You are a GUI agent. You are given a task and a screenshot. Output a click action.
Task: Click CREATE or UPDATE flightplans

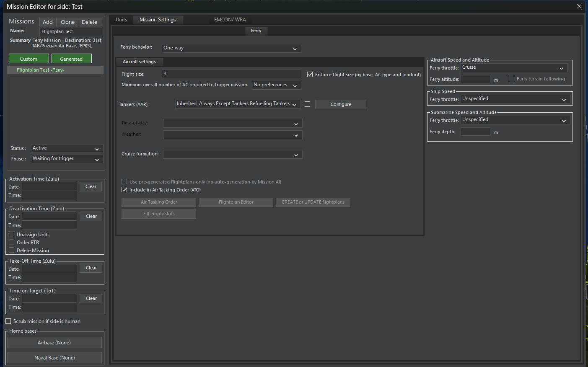[313, 202]
